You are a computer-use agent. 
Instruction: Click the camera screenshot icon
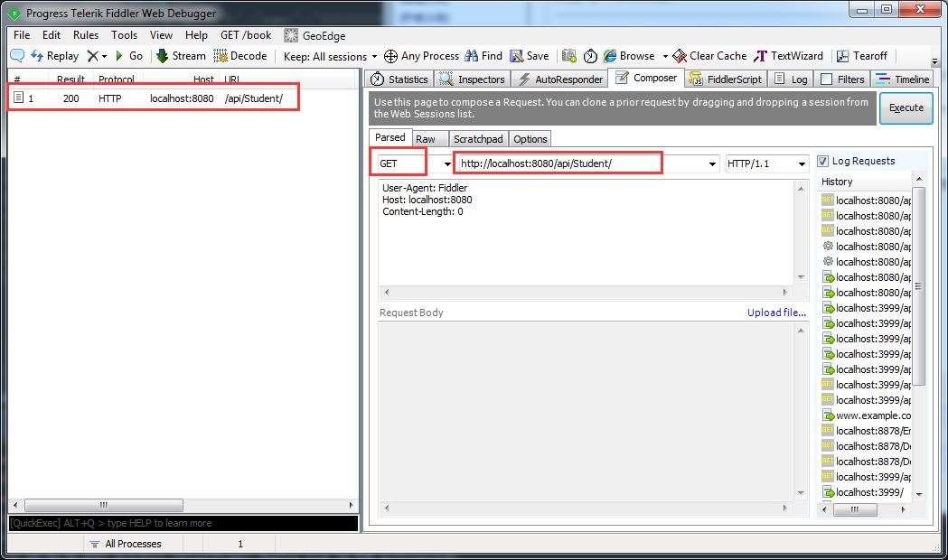[x=569, y=56]
